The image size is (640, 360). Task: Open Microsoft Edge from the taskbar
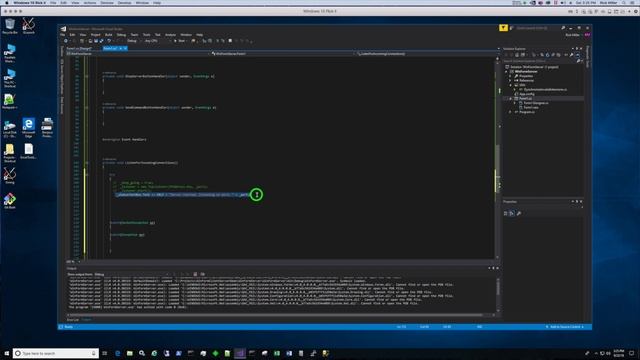click(x=118, y=353)
